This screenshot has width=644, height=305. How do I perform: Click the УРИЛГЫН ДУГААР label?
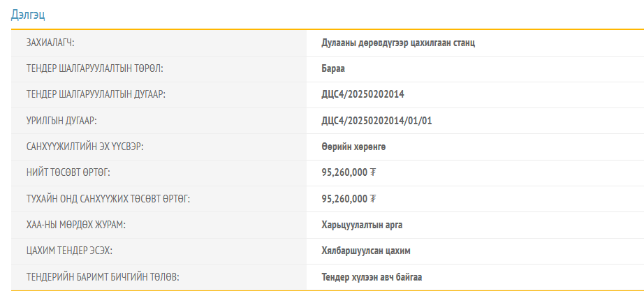click(x=61, y=121)
